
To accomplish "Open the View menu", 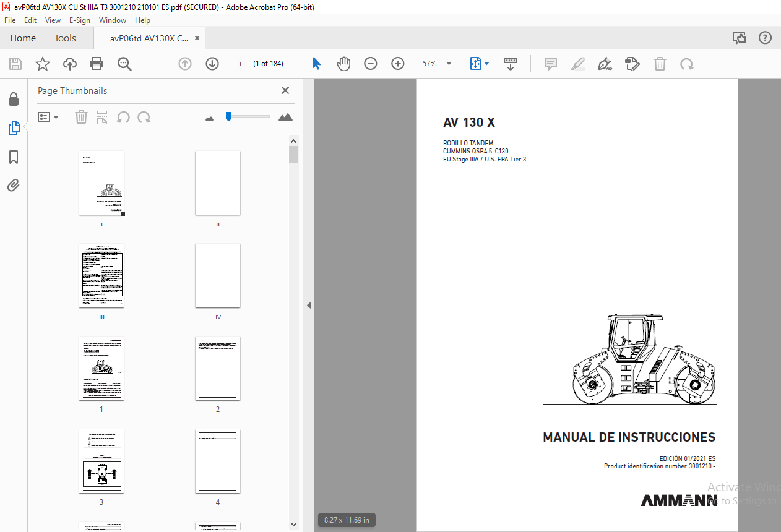I will 53,20.
